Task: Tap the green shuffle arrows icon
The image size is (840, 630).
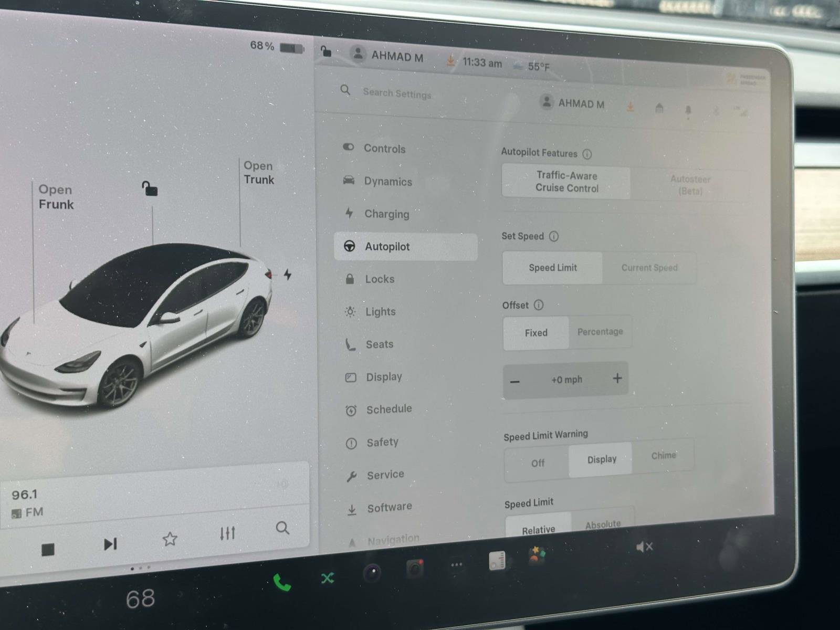Action: [x=328, y=578]
